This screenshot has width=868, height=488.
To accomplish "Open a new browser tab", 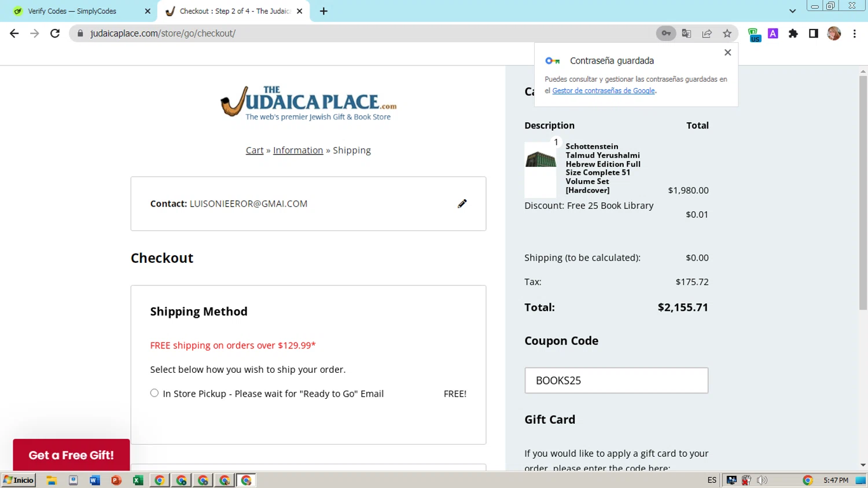I will 323,11.
